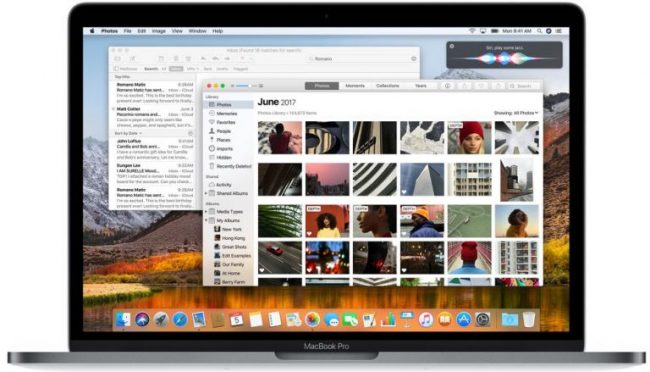Open Finder from the Dock
This screenshot has width=650, height=372.
tap(123, 319)
